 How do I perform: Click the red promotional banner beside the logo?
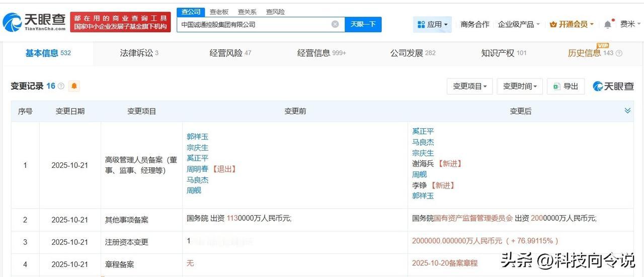[x=120, y=22]
